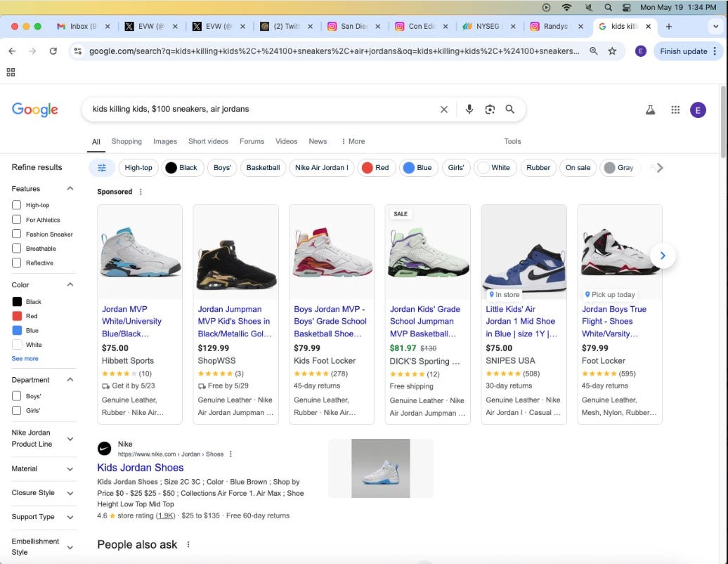Switch to Forums tab
Image resolution: width=728 pixels, height=564 pixels.
pos(252,141)
